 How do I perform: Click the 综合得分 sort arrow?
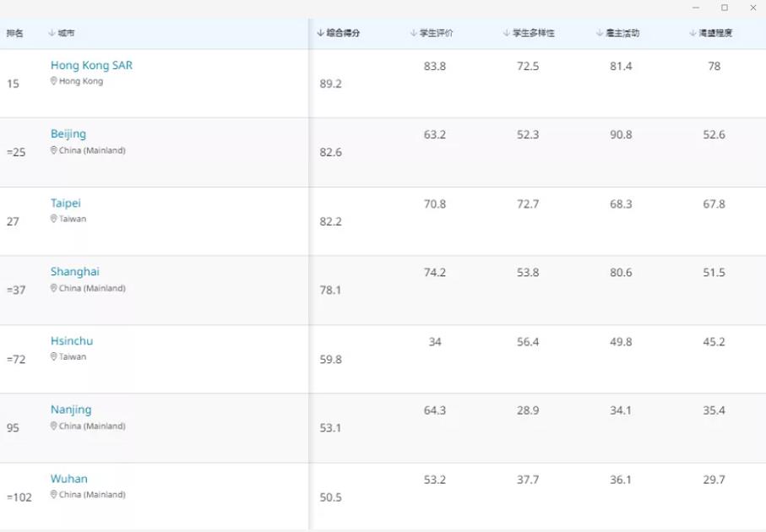point(320,33)
